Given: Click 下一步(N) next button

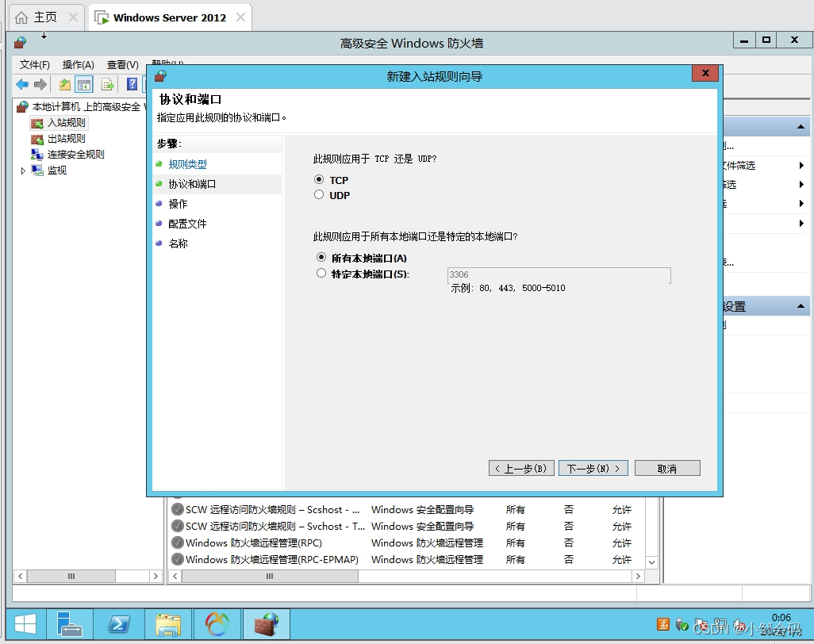Looking at the screenshot, I should pos(593,468).
